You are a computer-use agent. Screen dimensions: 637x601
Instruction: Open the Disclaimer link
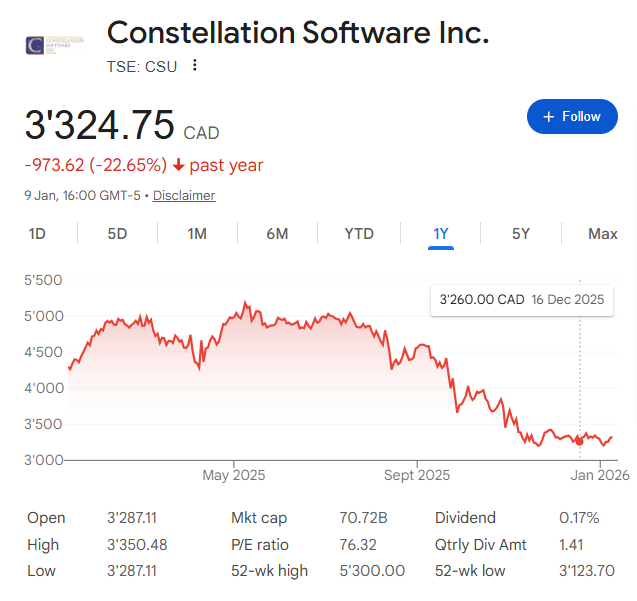pyautogui.click(x=184, y=196)
